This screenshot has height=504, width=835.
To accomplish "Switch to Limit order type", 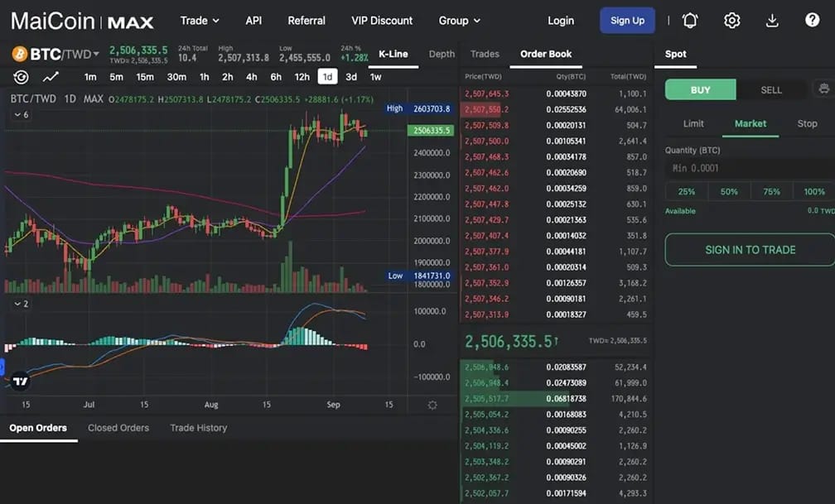I will coord(693,123).
